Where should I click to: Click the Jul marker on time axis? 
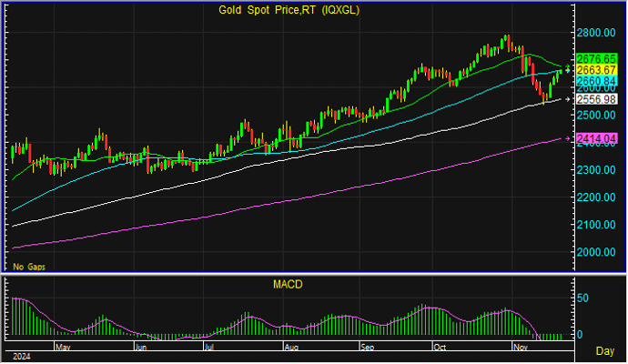coord(208,347)
